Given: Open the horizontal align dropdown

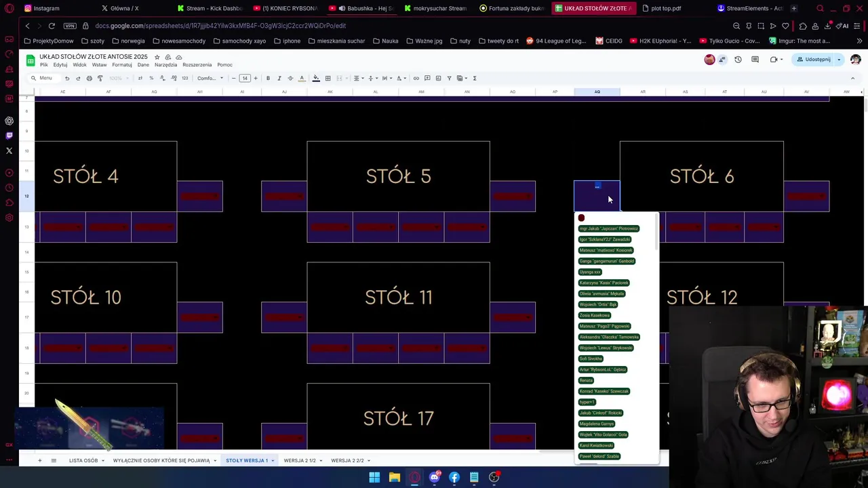Looking at the screenshot, I should [x=358, y=78].
